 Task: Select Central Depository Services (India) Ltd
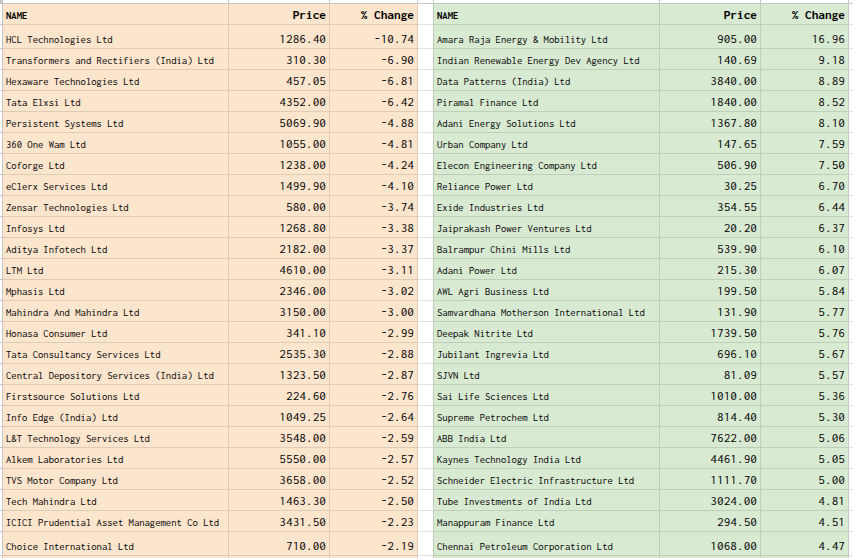[x=115, y=376]
